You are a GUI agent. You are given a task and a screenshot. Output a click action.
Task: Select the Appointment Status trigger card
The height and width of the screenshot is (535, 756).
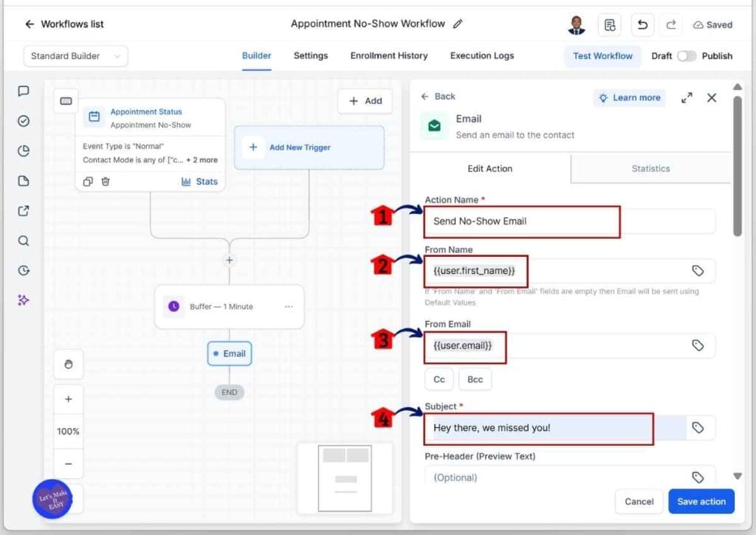pyautogui.click(x=151, y=145)
